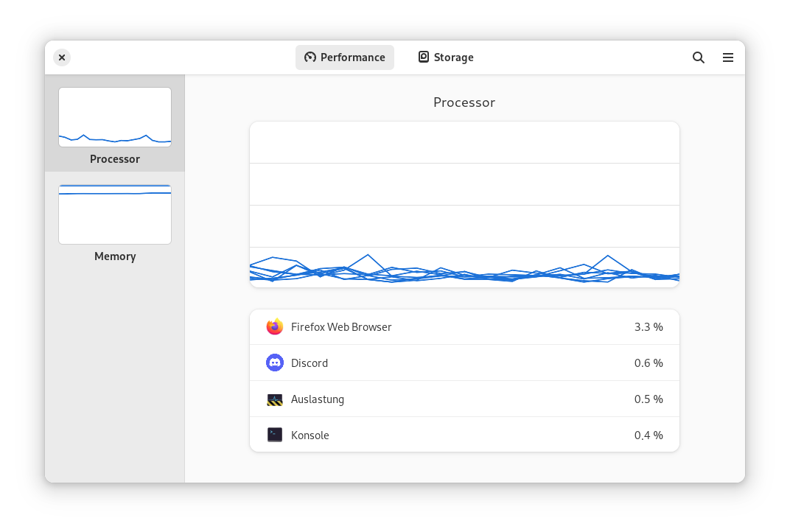The width and height of the screenshot is (790, 532).
Task: Click the Processor sidebar label
Action: [x=115, y=159]
